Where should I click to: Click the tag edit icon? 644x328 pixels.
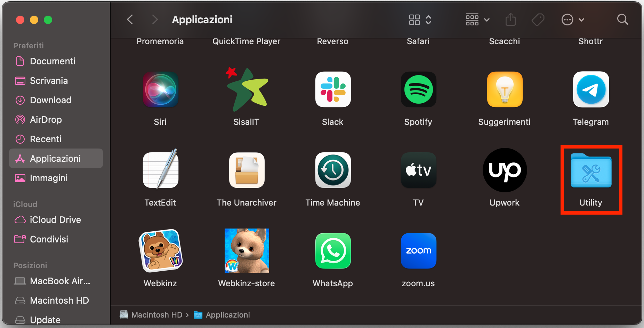538,20
